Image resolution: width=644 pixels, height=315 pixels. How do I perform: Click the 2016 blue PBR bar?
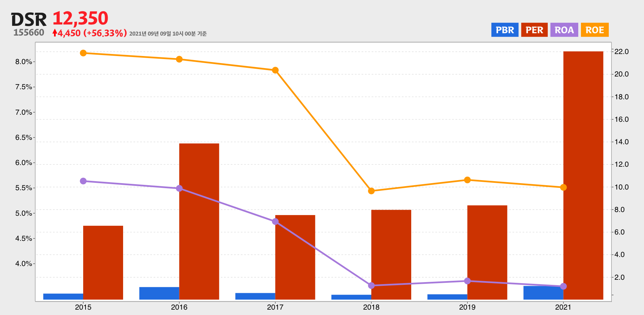(159, 293)
